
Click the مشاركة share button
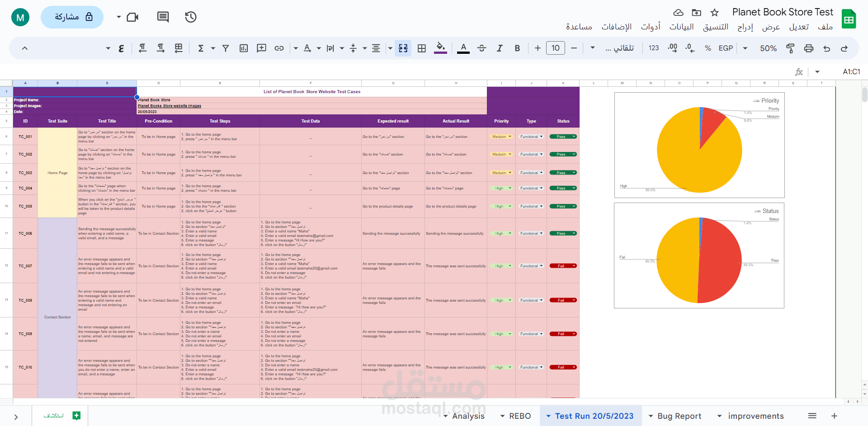click(72, 17)
